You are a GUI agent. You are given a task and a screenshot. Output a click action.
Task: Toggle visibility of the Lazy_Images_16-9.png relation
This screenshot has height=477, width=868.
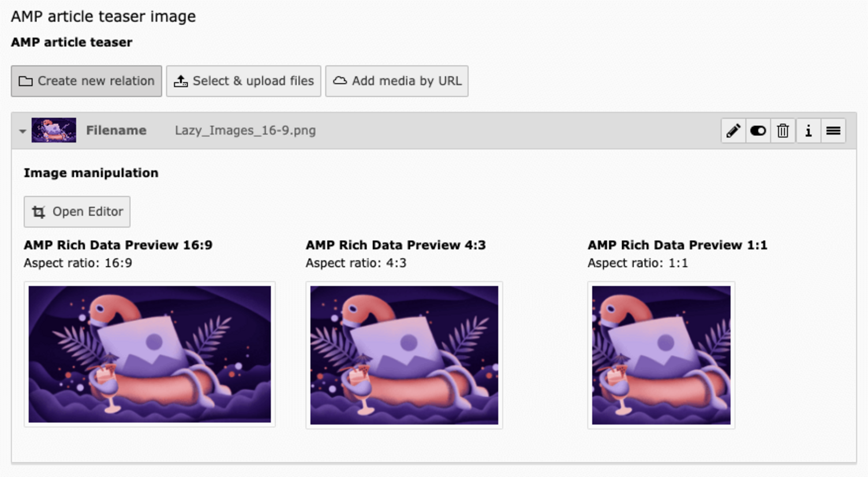[x=758, y=131]
